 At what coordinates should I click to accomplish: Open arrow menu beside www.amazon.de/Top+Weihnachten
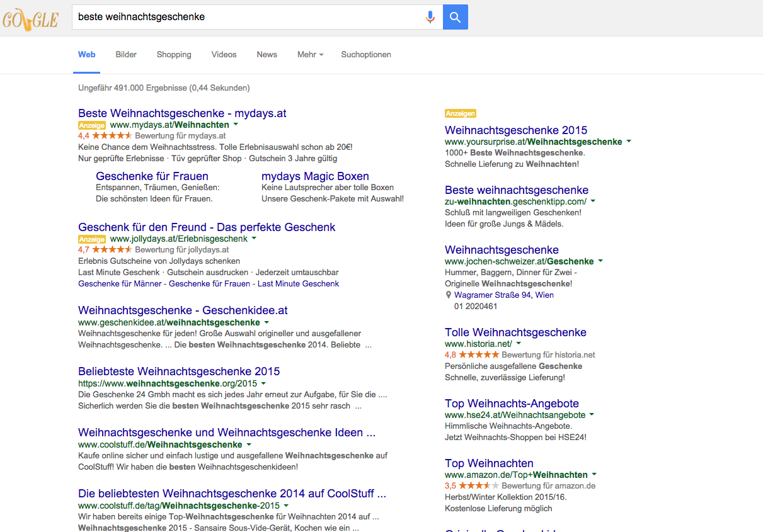coord(594,474)
